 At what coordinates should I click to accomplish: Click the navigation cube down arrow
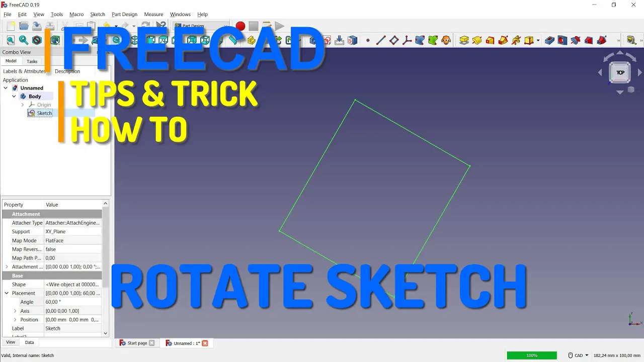(620, 93)
